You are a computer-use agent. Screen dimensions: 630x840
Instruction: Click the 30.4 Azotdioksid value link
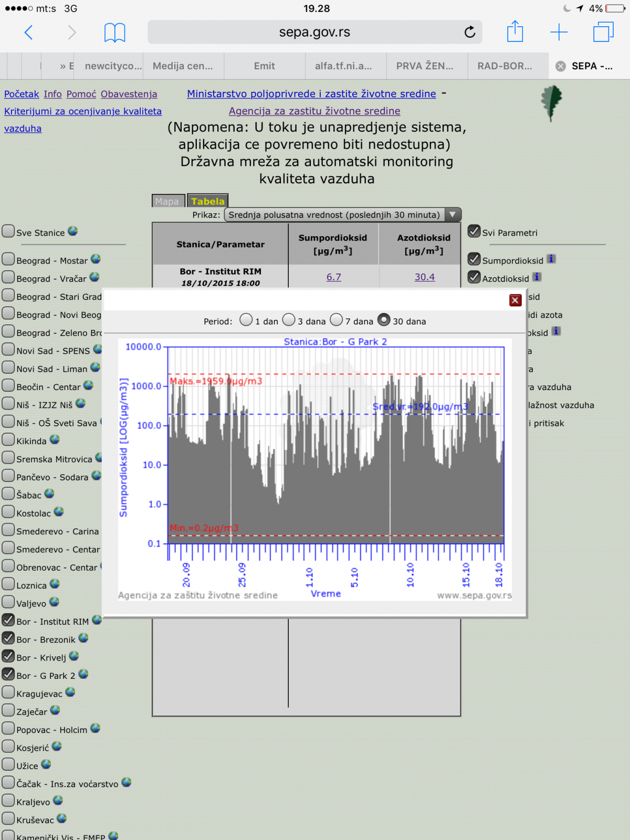[x=424, y=277]
